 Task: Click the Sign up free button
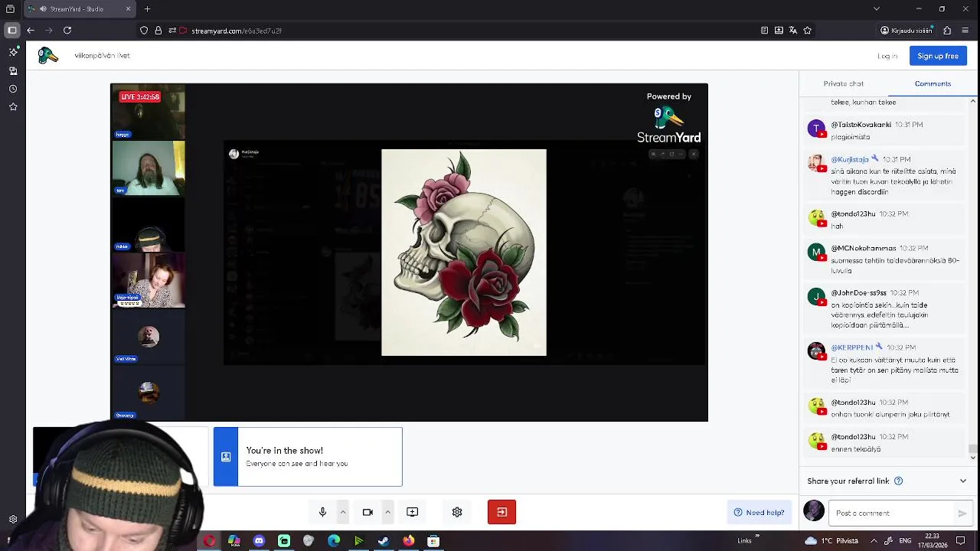click(x=938, y=56)
